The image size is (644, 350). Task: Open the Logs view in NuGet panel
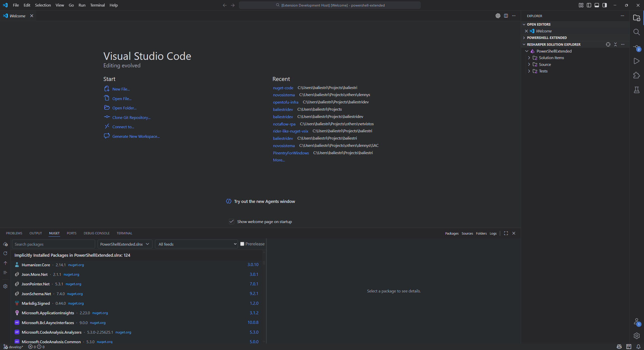pos(493,233)
